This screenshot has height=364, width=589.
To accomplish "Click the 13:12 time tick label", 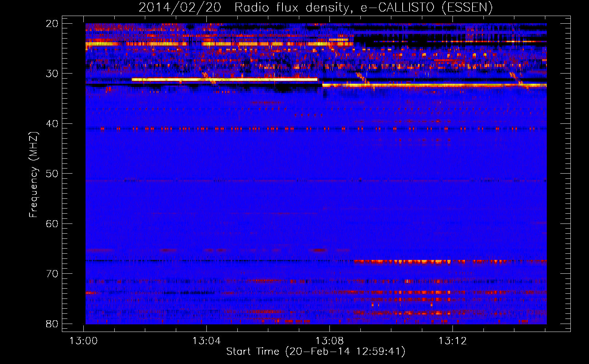I will click(x=452, y=341).
